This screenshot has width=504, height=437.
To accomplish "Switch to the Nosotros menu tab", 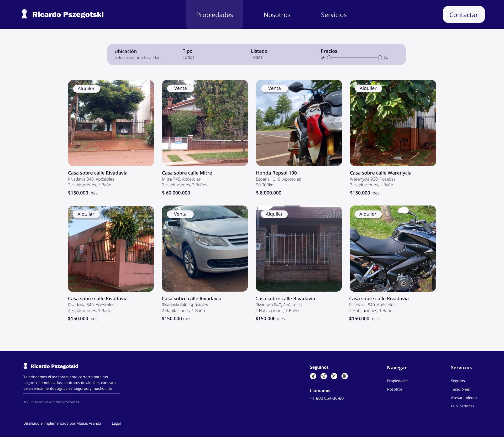I will tap(277, 15).
